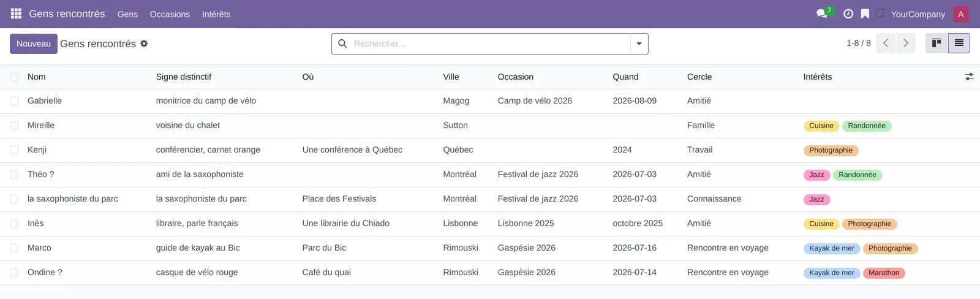Click the 'Une conférence à Québec' cell
The height and width of the screenshot is (299, 980).
(x=352, y=150)
